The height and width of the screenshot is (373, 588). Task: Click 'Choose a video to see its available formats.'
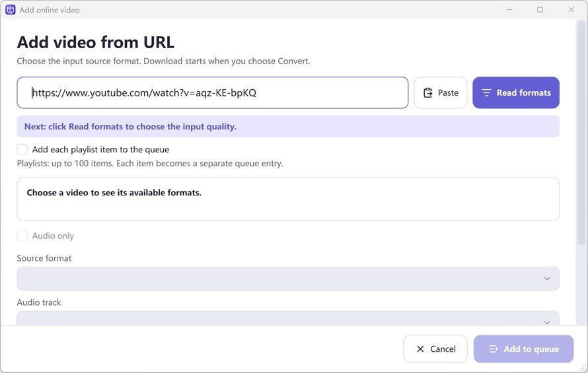pos(114,193)
